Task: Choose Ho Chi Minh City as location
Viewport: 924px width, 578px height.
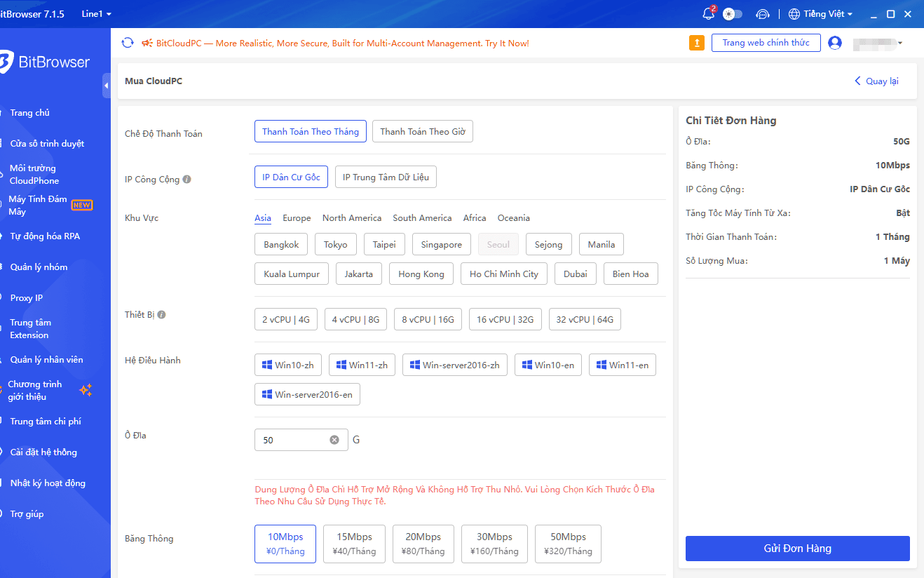Action: coord(504,274)
